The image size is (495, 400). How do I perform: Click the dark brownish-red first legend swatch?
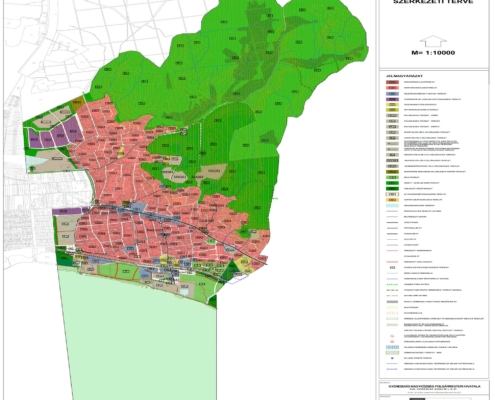point(392,82)
